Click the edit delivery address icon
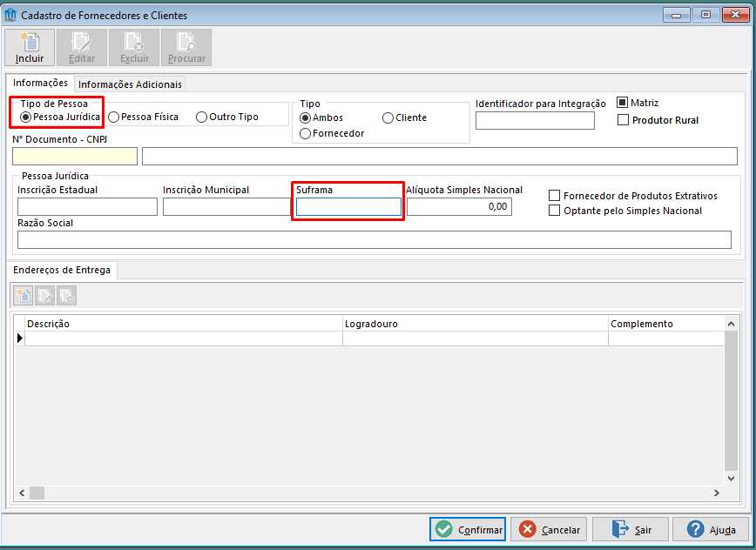The image size is (756, 550). [44, 296]
